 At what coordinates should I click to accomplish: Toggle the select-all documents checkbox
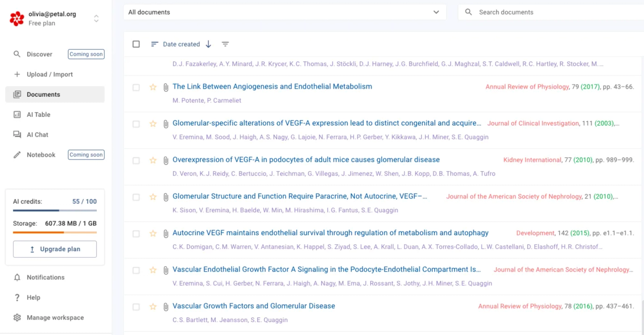point(136,44)
